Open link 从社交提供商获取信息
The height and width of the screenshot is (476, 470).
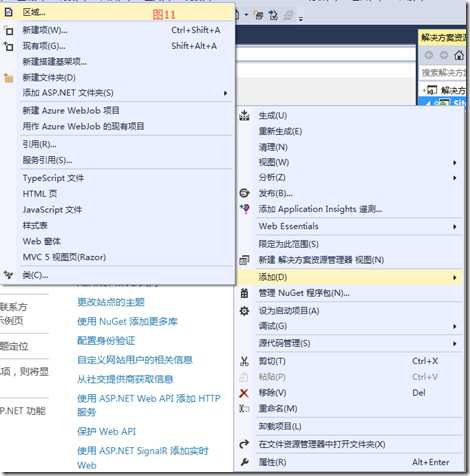(125, 379)
